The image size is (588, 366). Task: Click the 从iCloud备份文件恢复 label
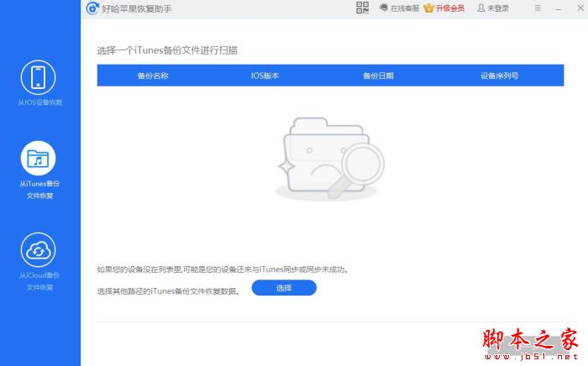pyautogui.click(x=39, y=281)
